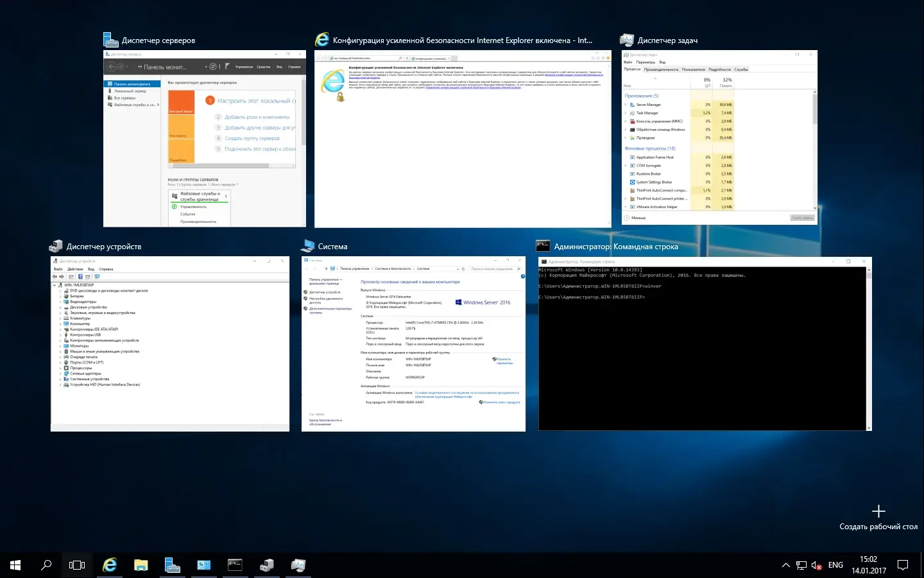Image resolution: width=924 pixels, height=578 pixels.
Task: Open the Command Prompt taskbar icon
Action: pos(234,565)
